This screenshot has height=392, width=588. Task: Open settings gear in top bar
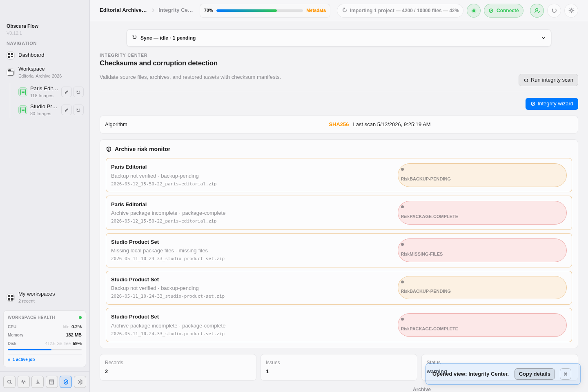tap(571, 11)
